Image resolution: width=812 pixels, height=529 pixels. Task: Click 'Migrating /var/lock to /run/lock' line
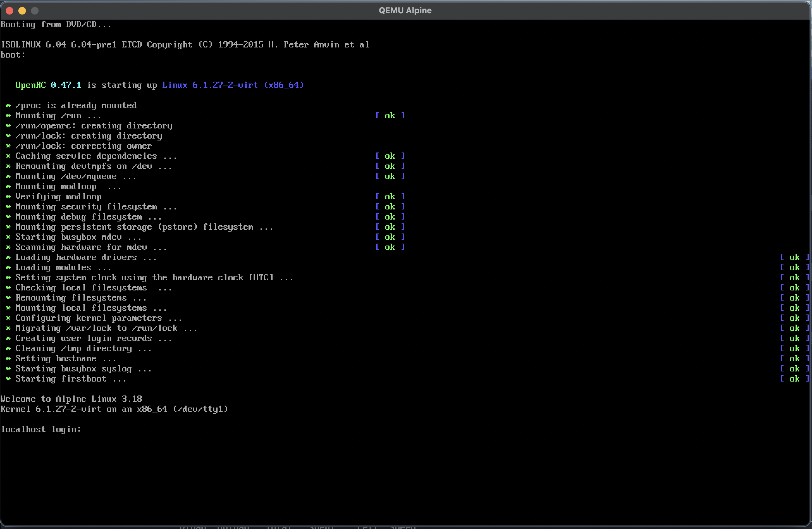coord(106,328)
